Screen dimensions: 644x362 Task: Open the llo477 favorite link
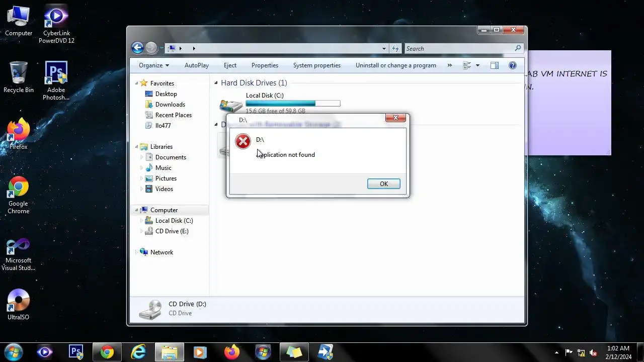[x=163, y=126]
